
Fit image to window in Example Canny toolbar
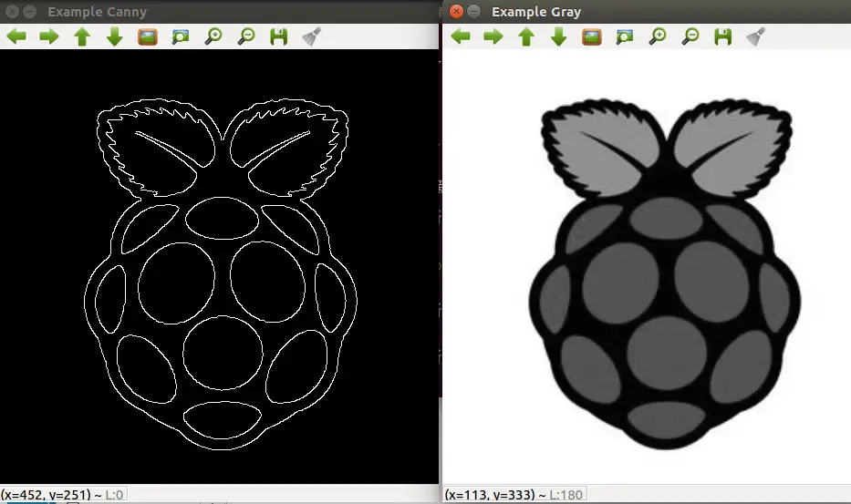point(181,36)
